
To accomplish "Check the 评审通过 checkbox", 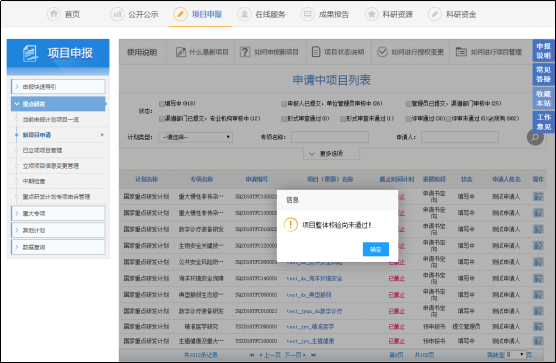I will click(408, 118).
